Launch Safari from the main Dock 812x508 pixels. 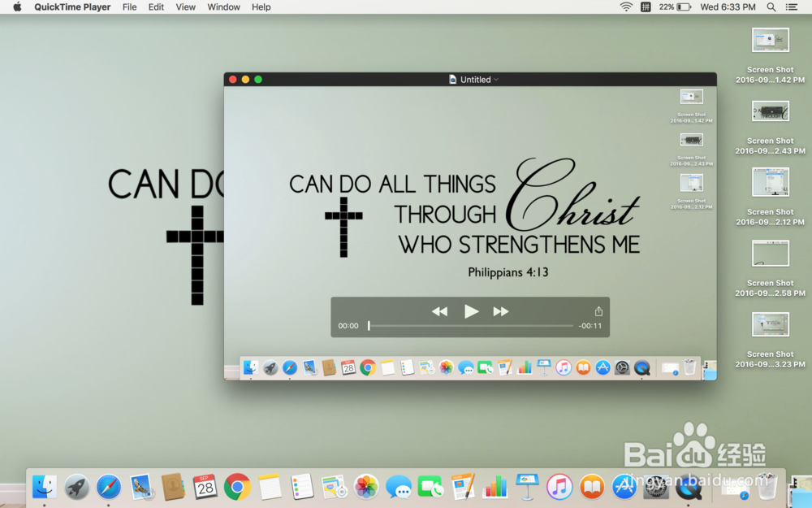coord(109,487)
